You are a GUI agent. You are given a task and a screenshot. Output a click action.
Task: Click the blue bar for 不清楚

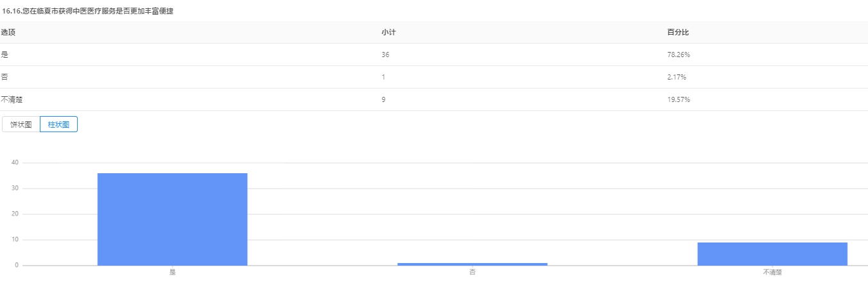coord(772,253)
